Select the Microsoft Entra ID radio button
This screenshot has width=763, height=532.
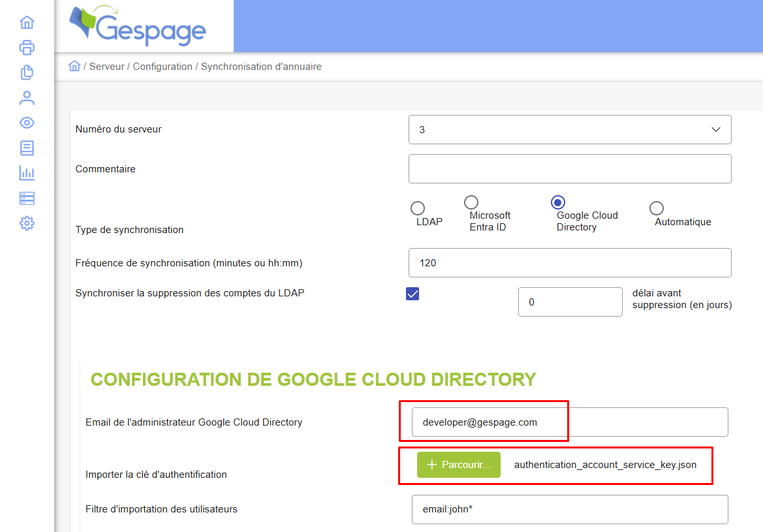pos(471,202)
